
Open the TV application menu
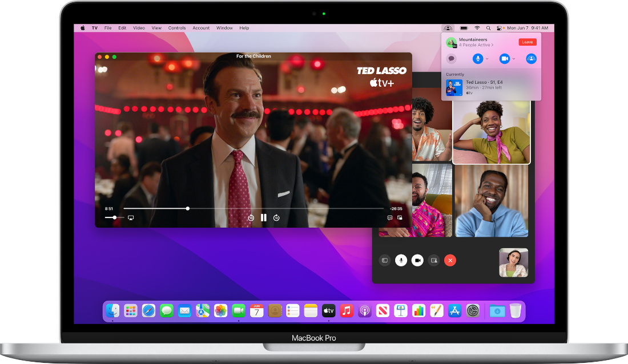pyautogui.click(x=95, y=28)
